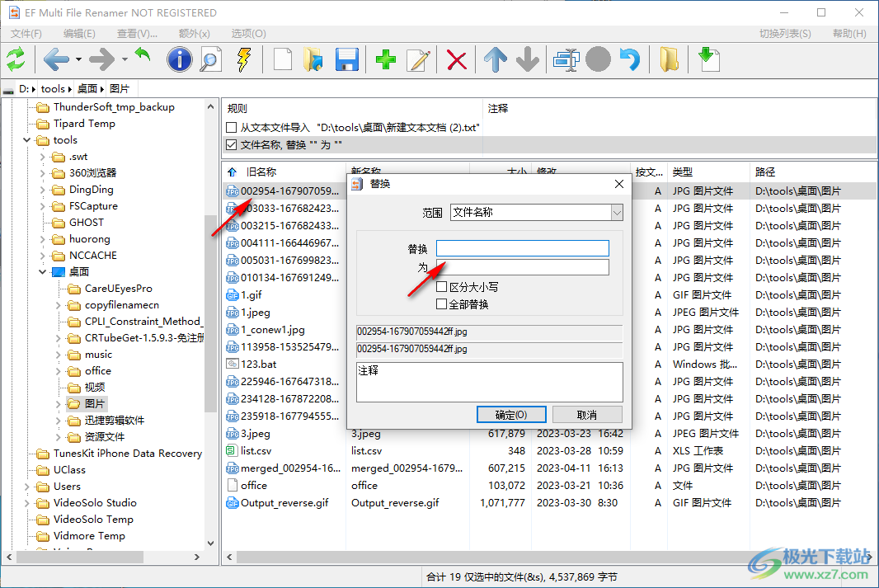Click the green refresh arrows icon
Viewport: 879px width, 588px height.
pyautogui.click(x=16, y=59)
